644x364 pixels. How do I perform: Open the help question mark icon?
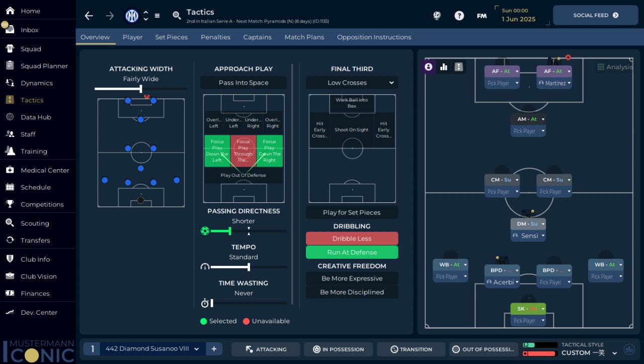(459, 16)
